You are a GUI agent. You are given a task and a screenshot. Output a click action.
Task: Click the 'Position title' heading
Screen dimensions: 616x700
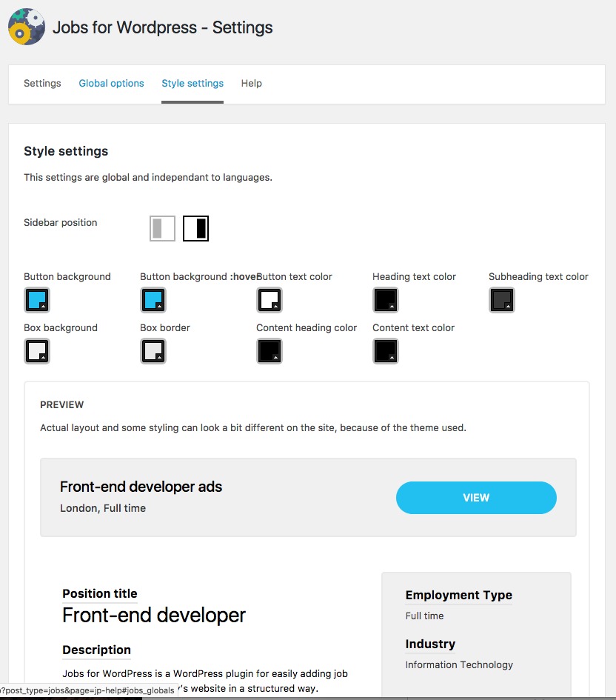[100, 594]
